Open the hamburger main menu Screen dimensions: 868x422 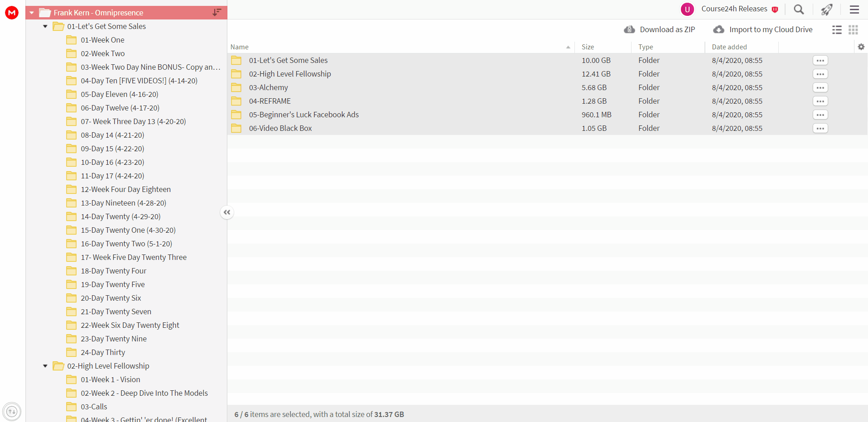(854, 10)
